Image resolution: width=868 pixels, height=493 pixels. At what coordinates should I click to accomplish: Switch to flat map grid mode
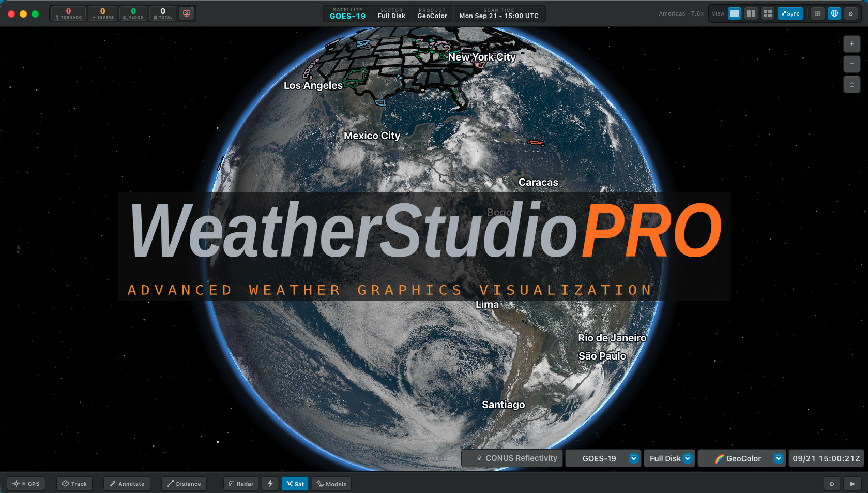pyautogui.click(x=818, y=13)
